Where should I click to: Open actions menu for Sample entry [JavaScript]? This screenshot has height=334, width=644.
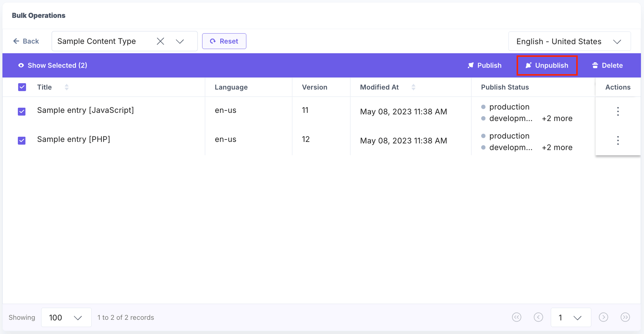(618, 111)
